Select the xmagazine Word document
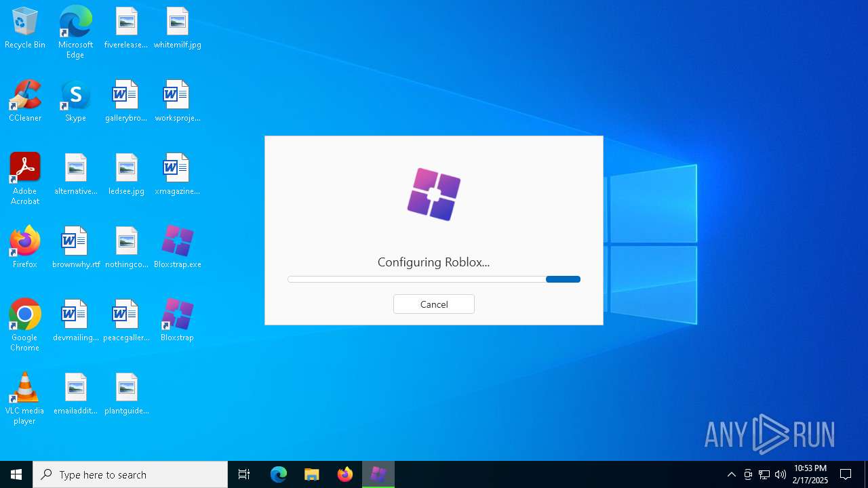Screen dimensions: 868x488 pyautogui.click(x=177, y=175)
